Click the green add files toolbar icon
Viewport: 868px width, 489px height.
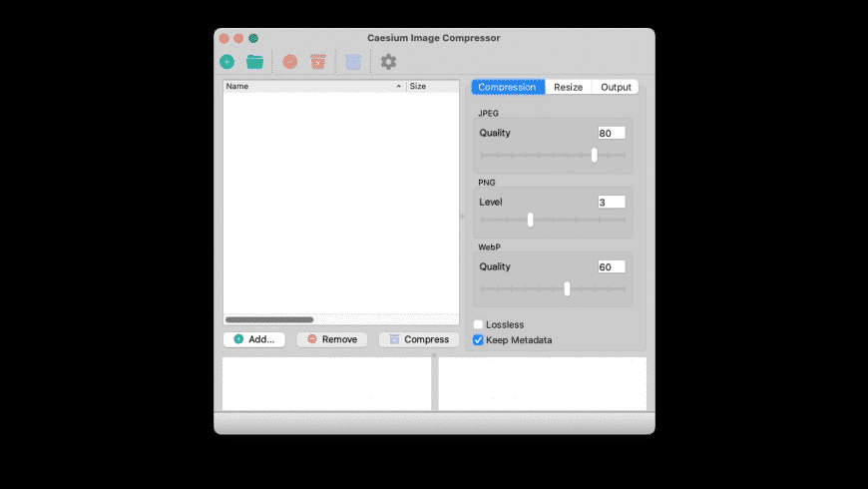226,62
